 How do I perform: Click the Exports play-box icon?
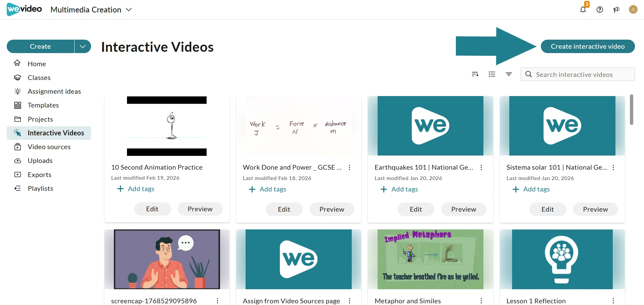[17, 175]
